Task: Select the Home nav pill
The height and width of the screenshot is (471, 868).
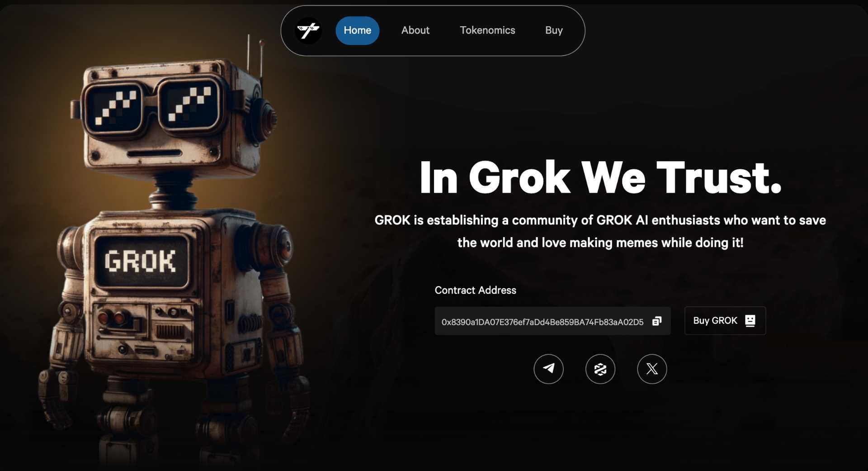Action: tap(357, 30)
